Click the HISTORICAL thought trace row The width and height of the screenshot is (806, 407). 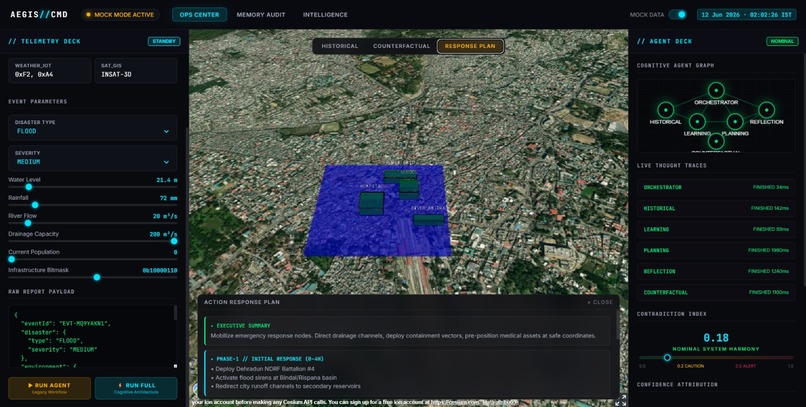click(716, 208)
